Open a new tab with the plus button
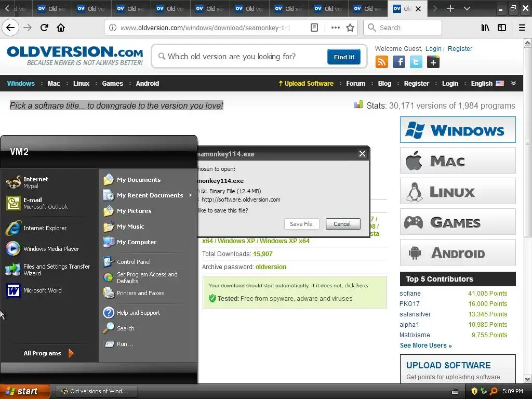532x399 pixels. [450, 8]
